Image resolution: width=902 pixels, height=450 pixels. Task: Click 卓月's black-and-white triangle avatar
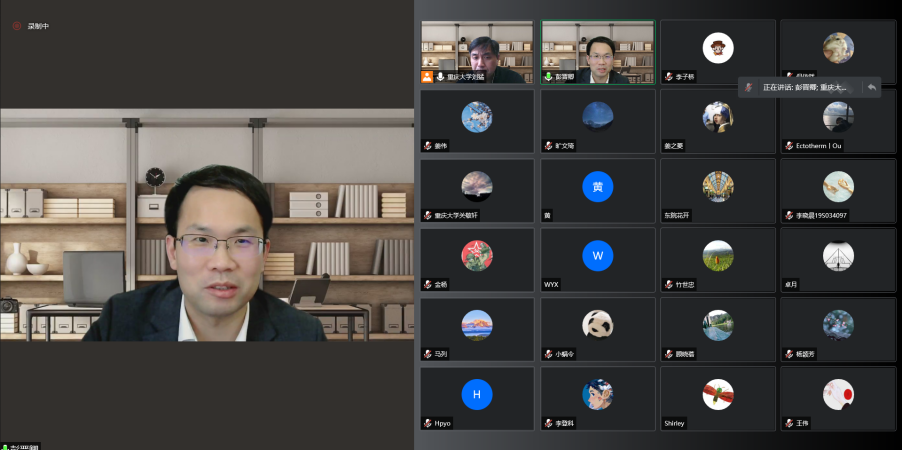(838, 255)
